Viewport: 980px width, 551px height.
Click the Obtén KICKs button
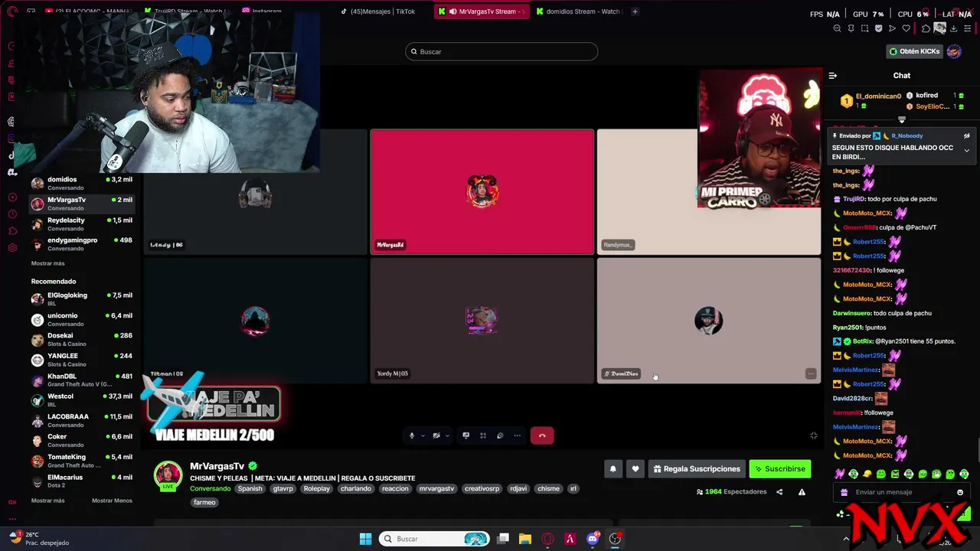(914, 51)
